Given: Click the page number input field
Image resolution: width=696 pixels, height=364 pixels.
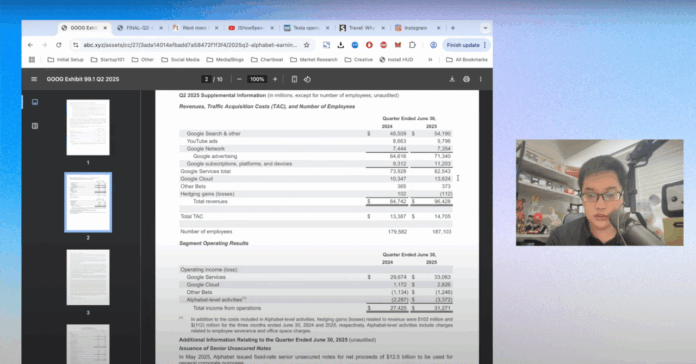Looking at the screenshot, I should click(206, 79).
